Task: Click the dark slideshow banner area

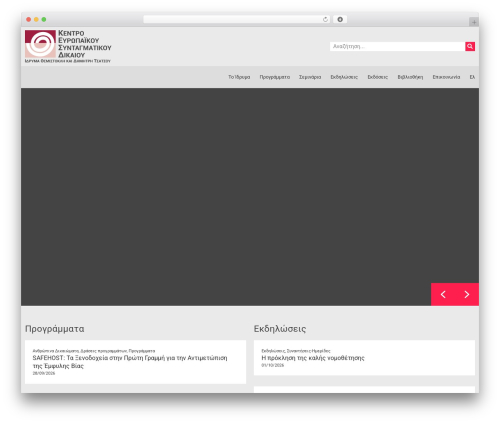Action: [x=250, y=197]
